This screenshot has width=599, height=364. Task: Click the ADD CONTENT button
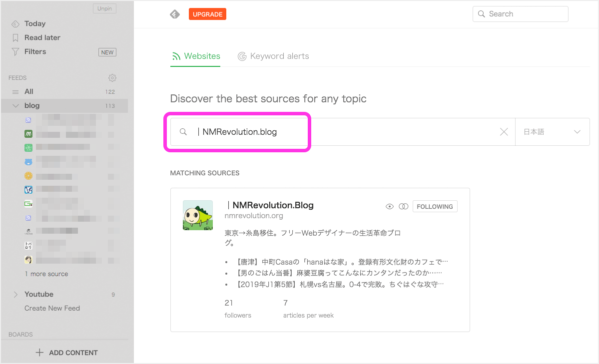pyautogui.click(x=66, y=353)
